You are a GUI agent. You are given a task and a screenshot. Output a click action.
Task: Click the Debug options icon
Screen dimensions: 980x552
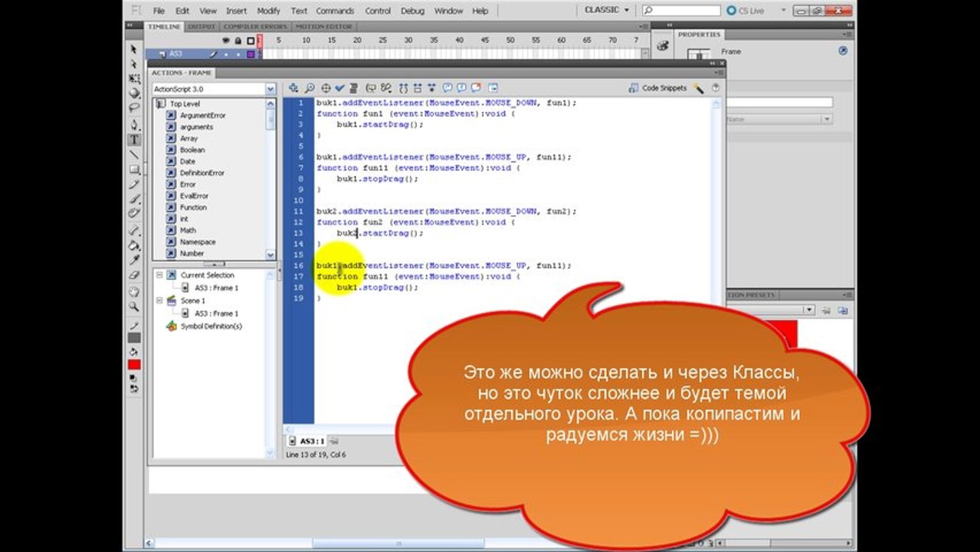[x=387, y=88]
